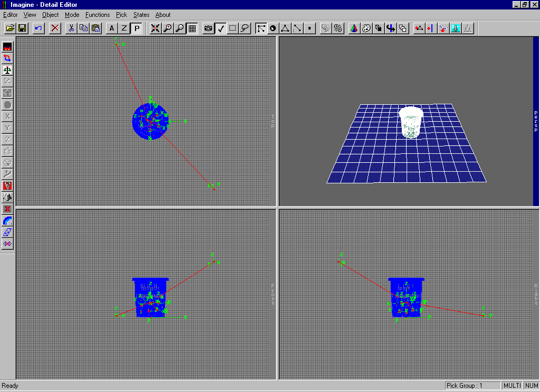The image size is (540, 392).
Task: Click the blue Undo arrow
Action: (x=38, y=28)
